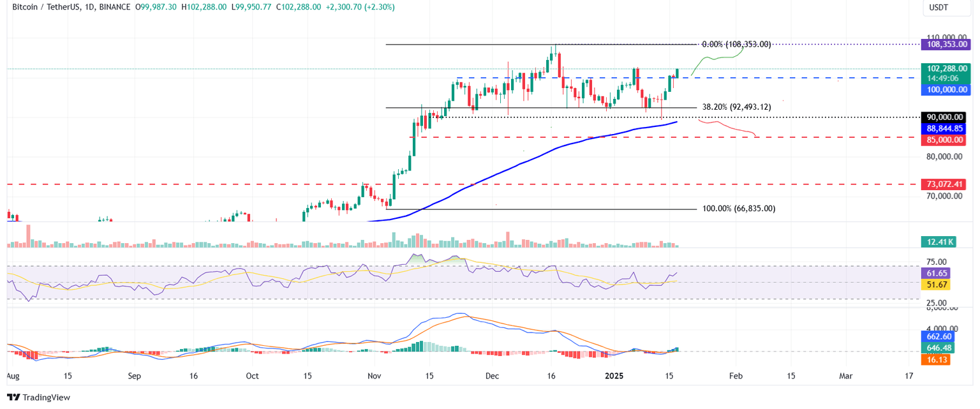Select the purple RSI value 61.65
Image resolution: width=980 pixels, height=409 pixels.
937,273
